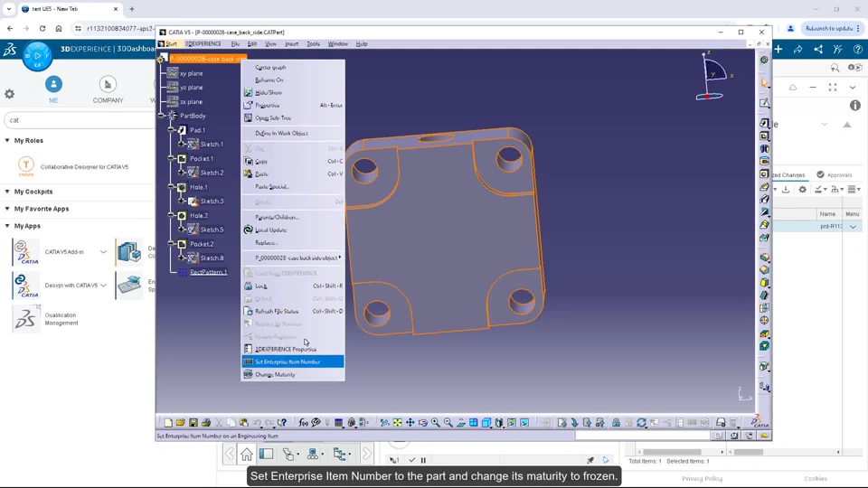Click the Refresh status icon in bottom toolbar
868x488 pixels.
point(641,423)
